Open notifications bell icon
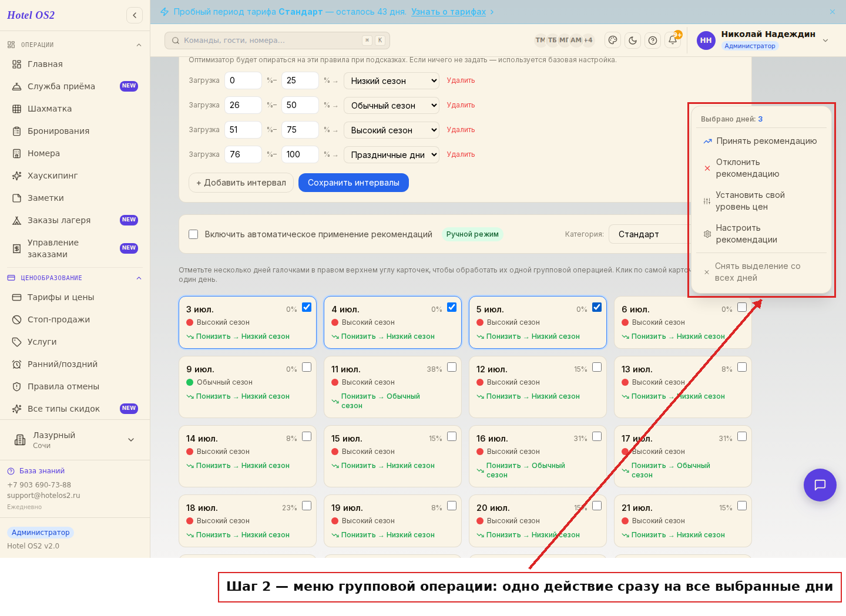 coord(673,41)
